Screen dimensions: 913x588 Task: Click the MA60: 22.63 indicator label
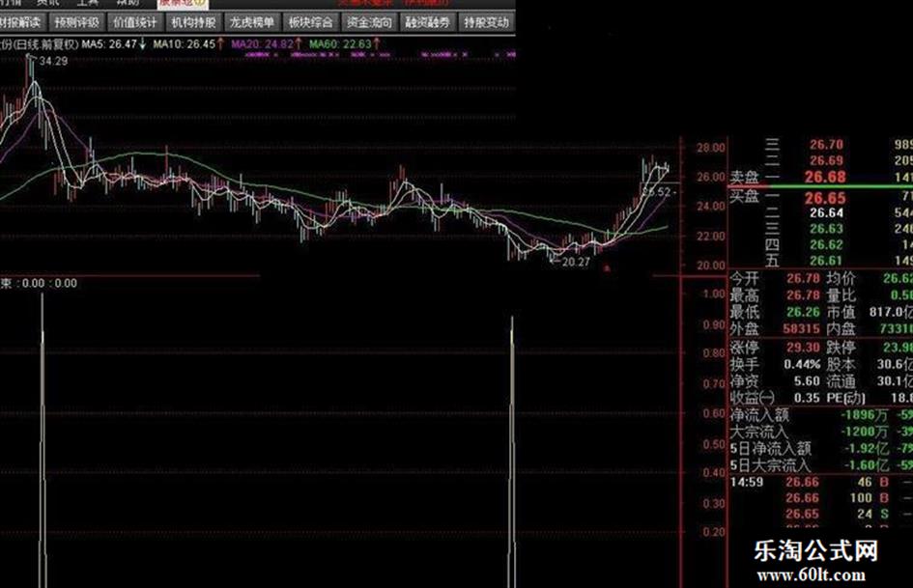pyautogui.click(x=340, y=44)
